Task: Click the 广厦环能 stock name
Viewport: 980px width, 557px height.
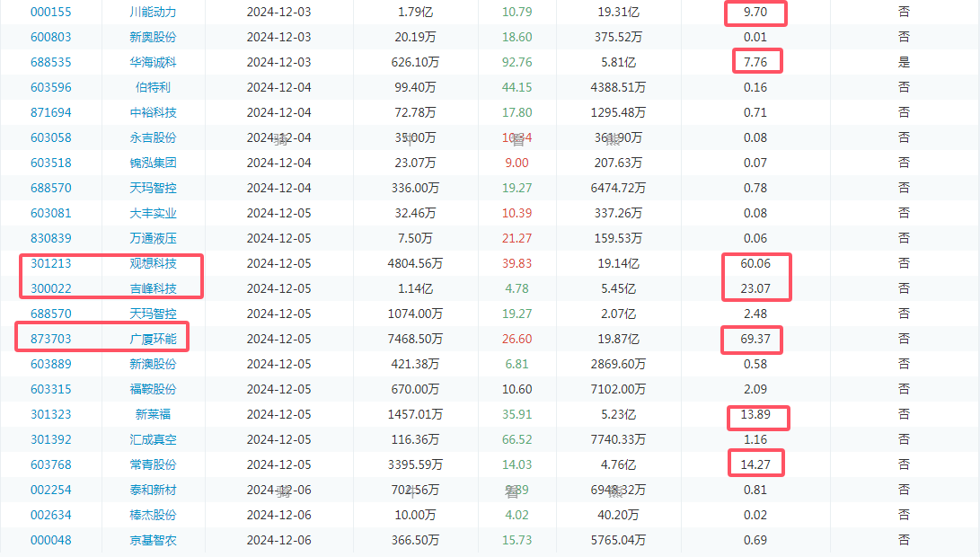Action: pyautogui.click(x=153, y=339)
